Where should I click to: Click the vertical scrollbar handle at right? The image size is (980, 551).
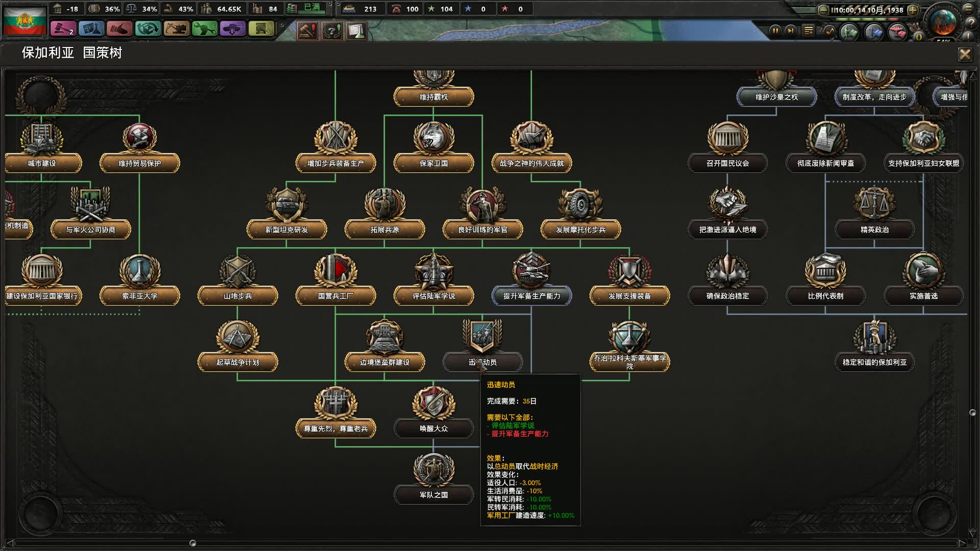[972, 413]
